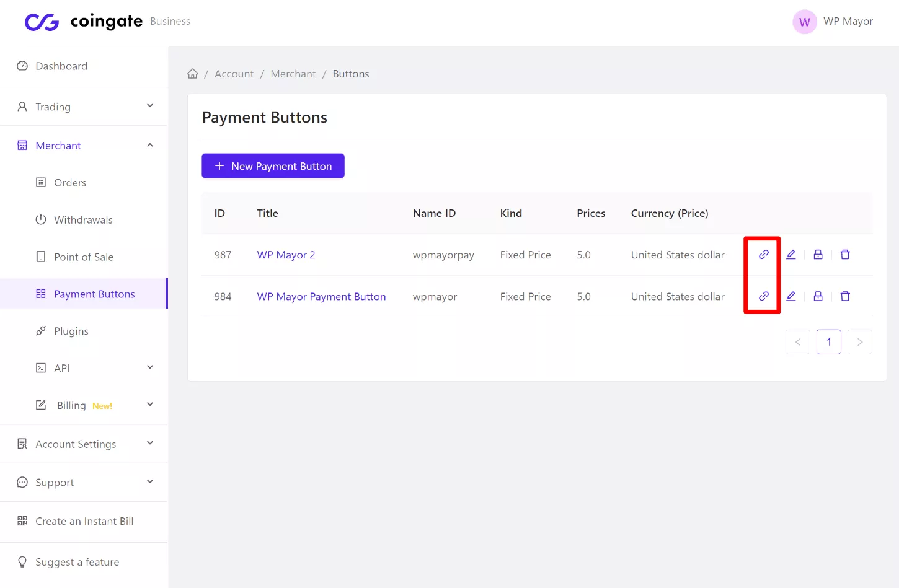Select page 1 in pagination
Screen dimensions: 899x588
pyautogui.click(x=829, y=342)
